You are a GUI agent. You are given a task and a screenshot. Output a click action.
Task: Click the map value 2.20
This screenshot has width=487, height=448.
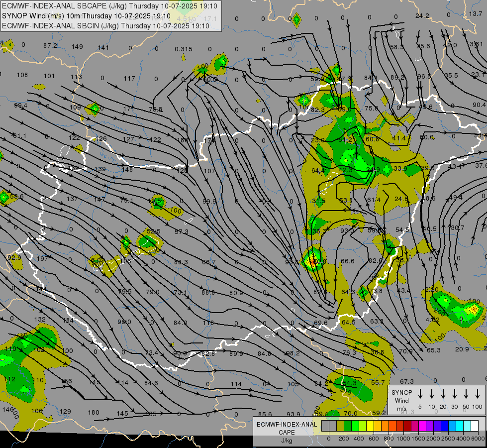pos(432,289)
